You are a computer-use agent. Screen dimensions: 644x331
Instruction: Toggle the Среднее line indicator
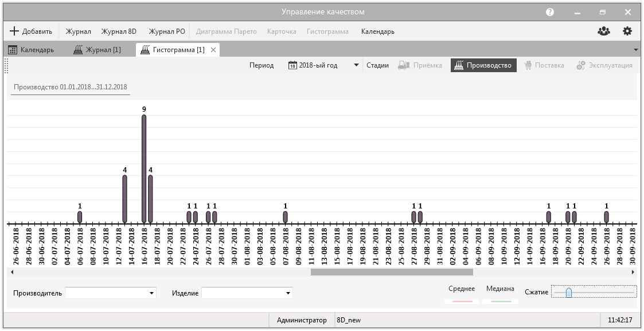[461, 294]
